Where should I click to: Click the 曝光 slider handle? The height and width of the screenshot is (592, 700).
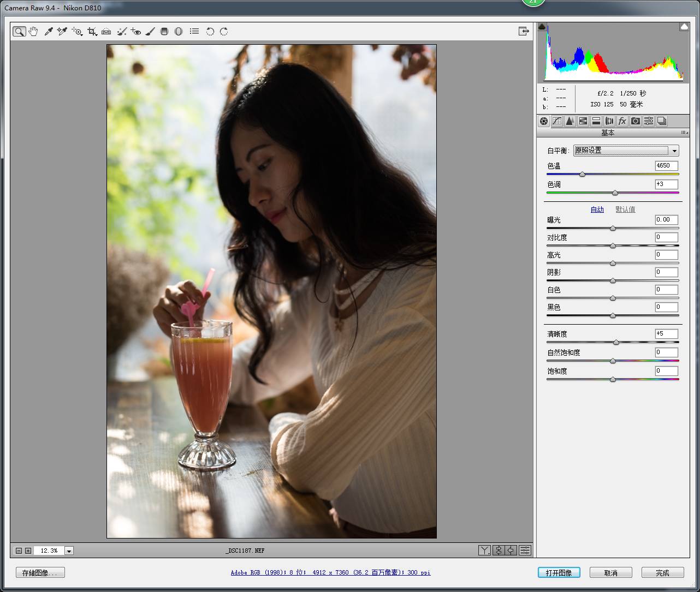613,228
